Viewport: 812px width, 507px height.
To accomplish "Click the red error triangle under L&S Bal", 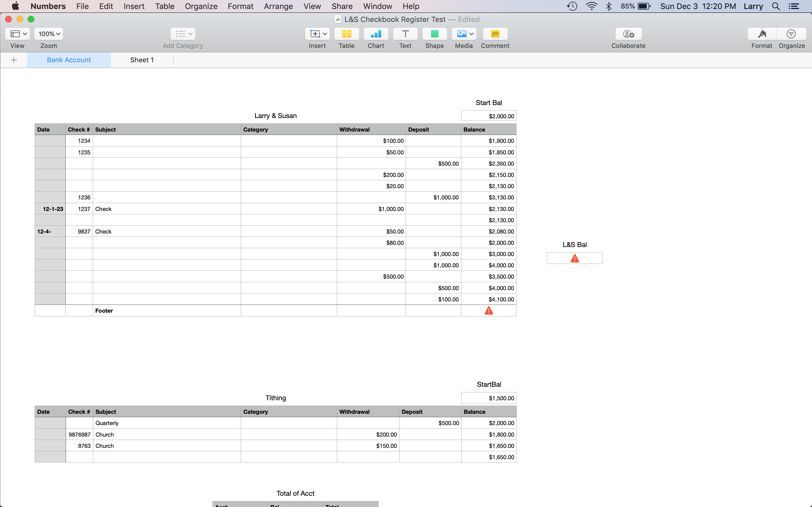I will [574, 259].
